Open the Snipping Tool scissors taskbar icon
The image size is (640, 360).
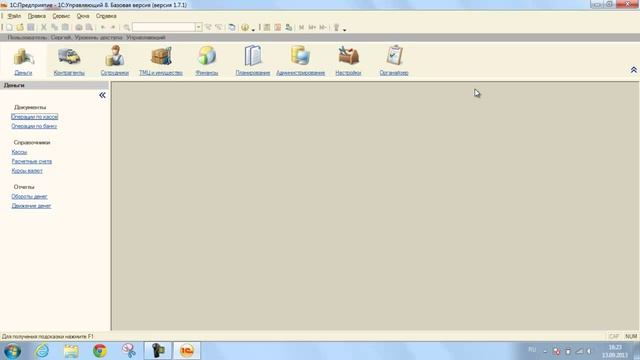click(129, 351)
